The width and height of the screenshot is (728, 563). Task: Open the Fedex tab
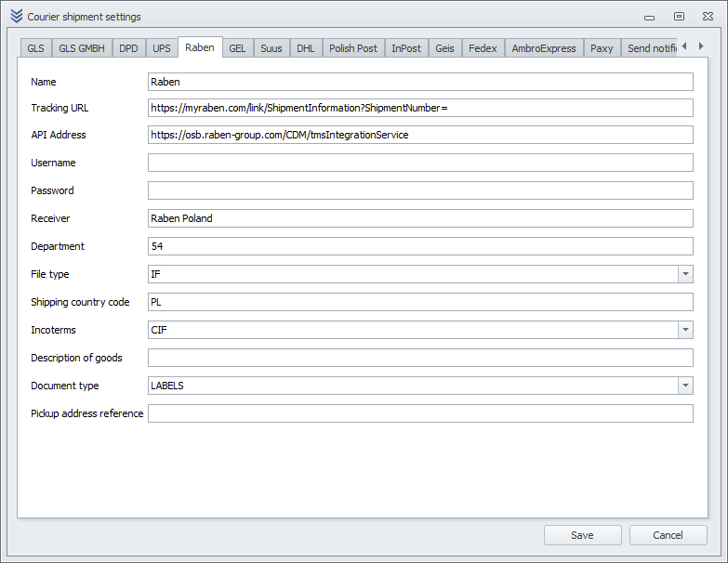pos(483,48)
